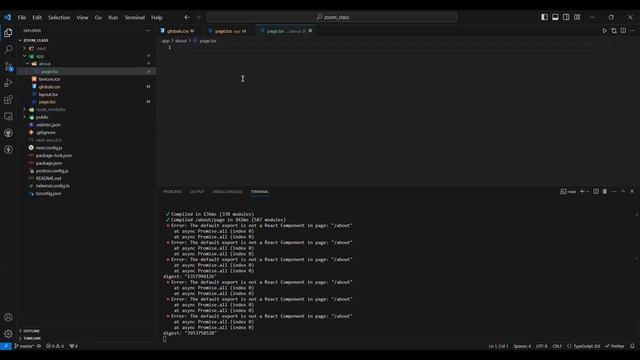Switch to the Problems panel tab
This screenshot has height=360, width=640.
[172, 191]
